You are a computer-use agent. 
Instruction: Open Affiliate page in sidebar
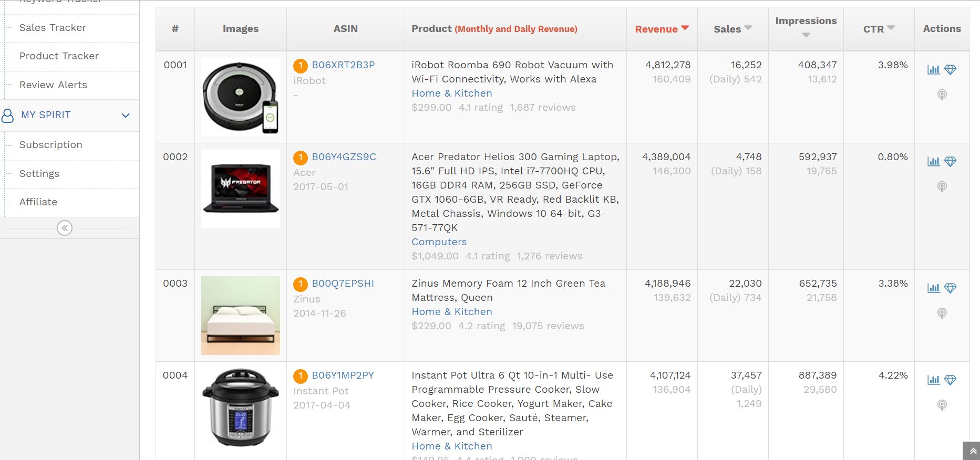tap(38, 202)
